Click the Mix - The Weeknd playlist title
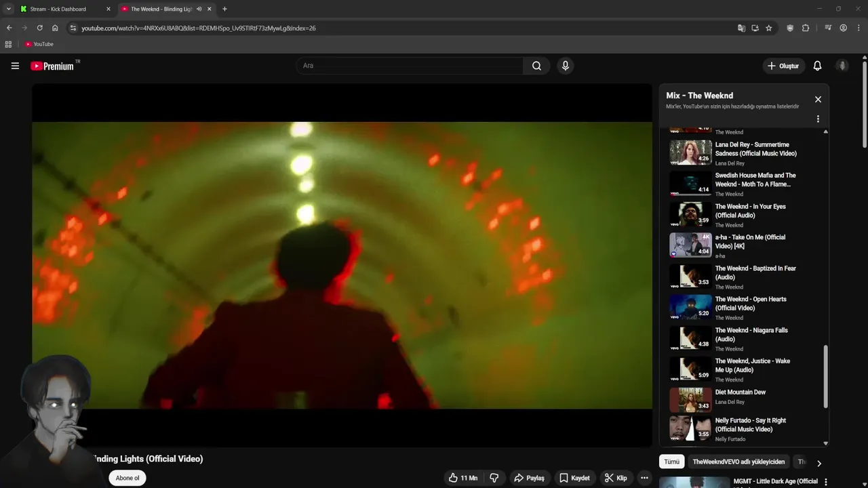868x488 pixels. click(x=699, y=96)
